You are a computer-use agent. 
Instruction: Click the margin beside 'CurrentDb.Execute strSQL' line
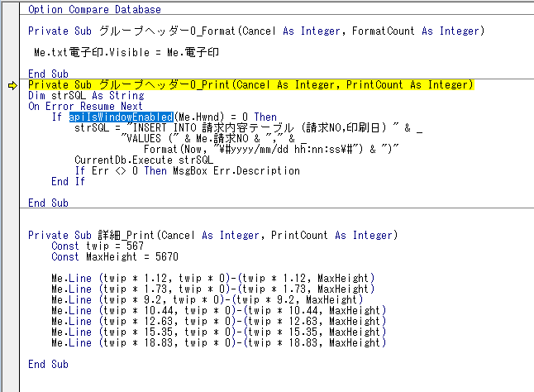[x=11, y=160]
